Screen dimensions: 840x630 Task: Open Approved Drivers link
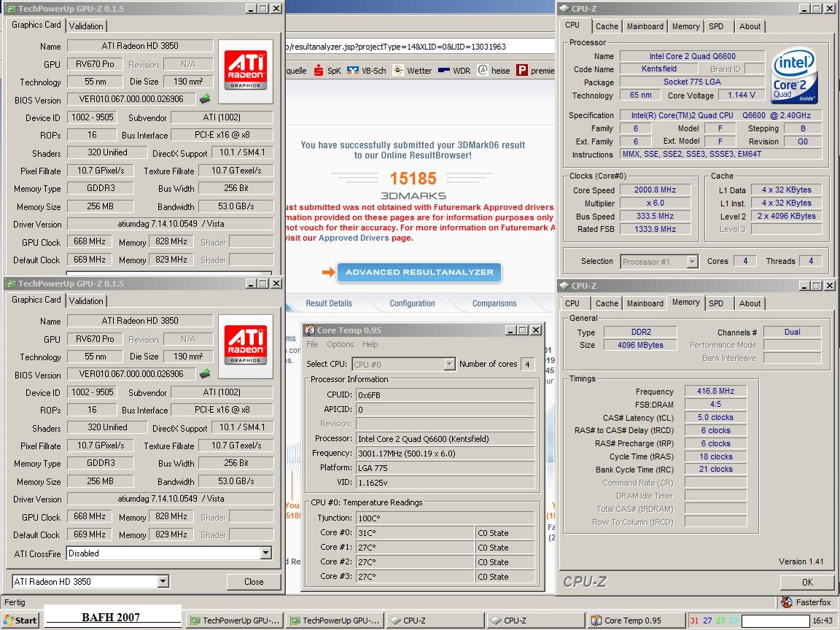354,238
